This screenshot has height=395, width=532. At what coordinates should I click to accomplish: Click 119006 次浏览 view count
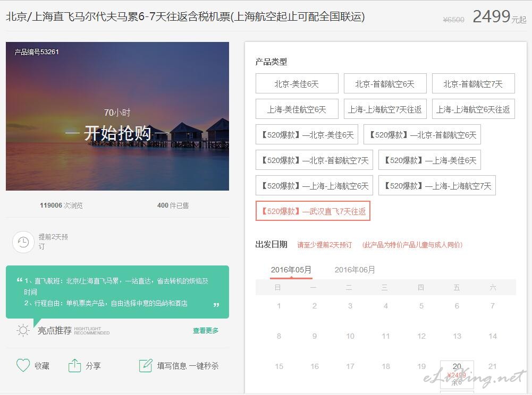61,205
